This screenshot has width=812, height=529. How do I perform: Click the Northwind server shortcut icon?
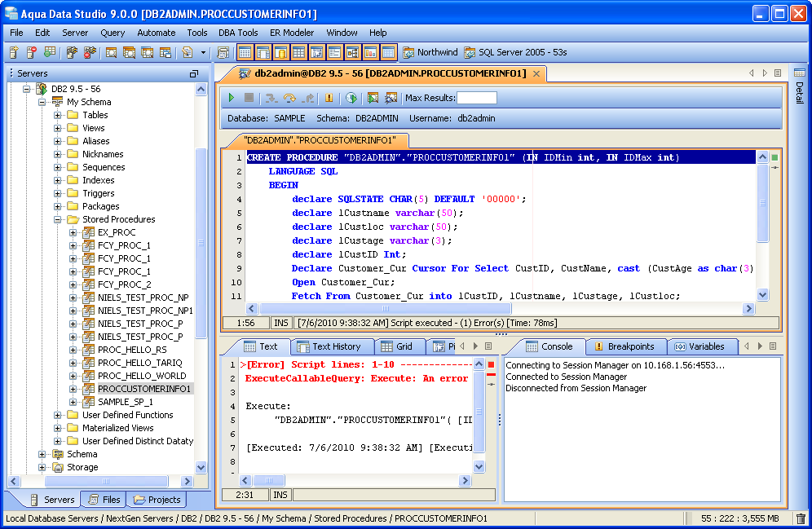(x=408, y=52)
